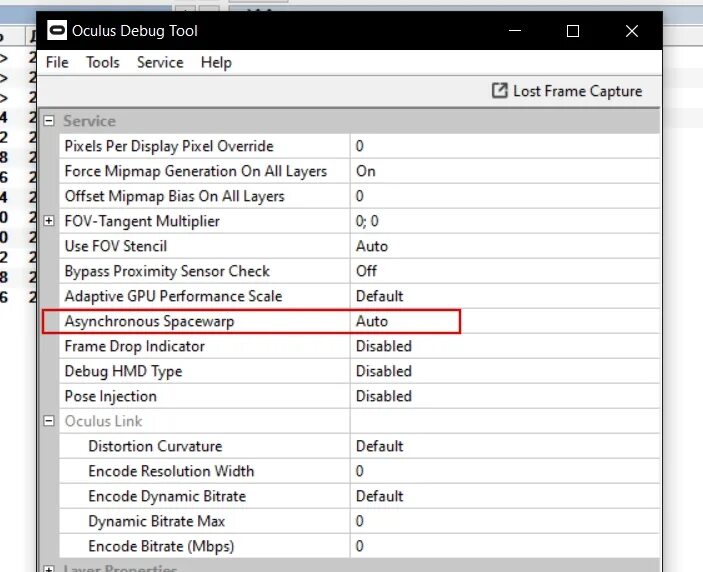Select 'Oculus Link' group label
703x572 pixels.
(x=104, y=421)
